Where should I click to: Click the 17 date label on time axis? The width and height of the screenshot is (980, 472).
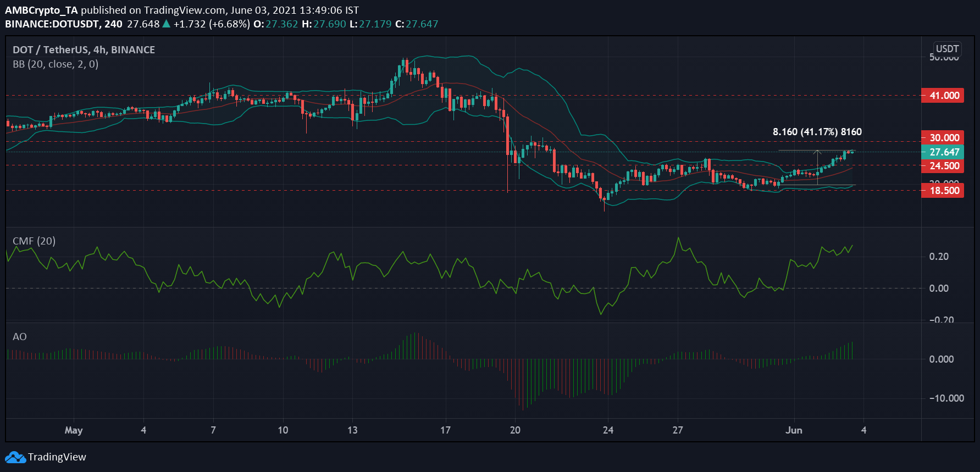tap(445, 430)
